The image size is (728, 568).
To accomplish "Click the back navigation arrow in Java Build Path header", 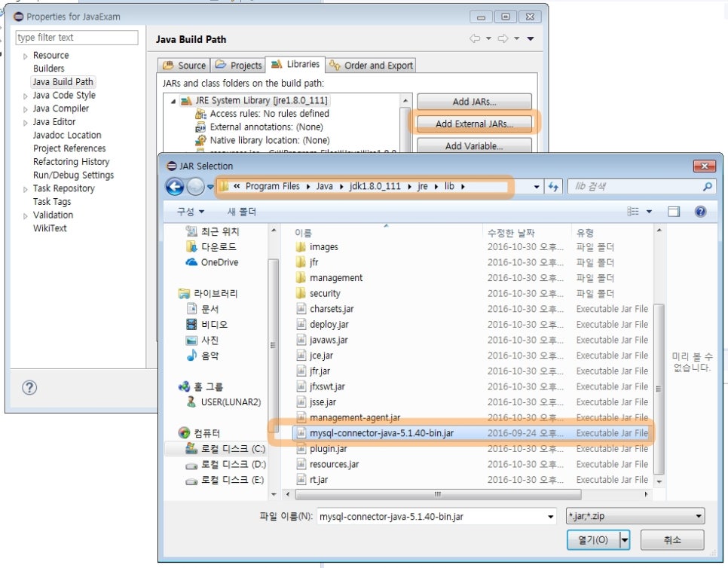I will point(475,38).
